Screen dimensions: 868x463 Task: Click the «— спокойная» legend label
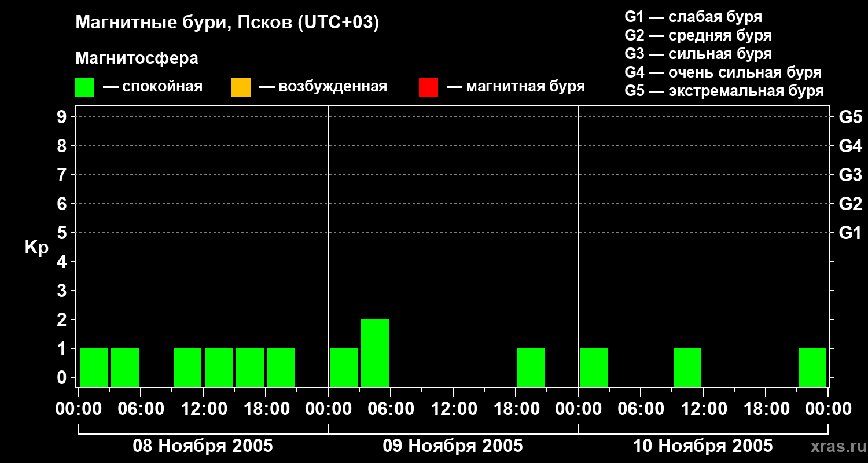tap(153, 87)
